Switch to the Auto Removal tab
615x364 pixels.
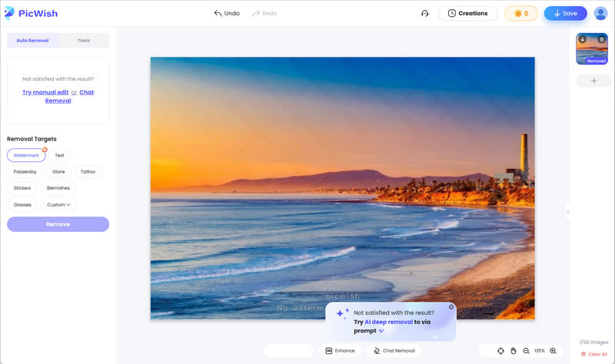32,40
